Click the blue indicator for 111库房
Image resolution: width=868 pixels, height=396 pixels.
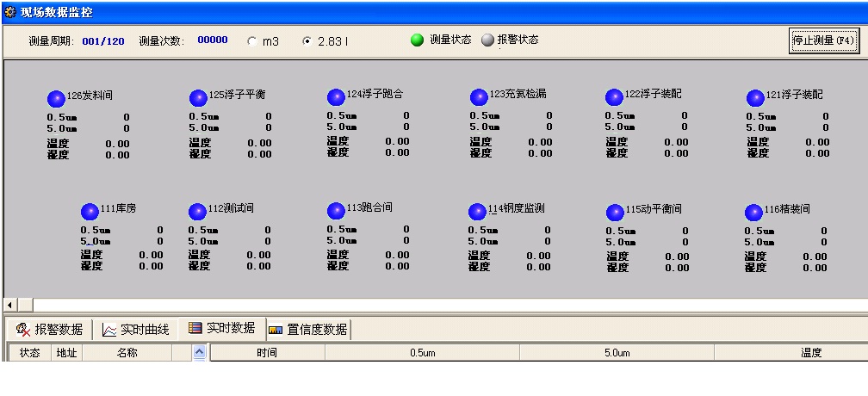(x=90, y=212)
